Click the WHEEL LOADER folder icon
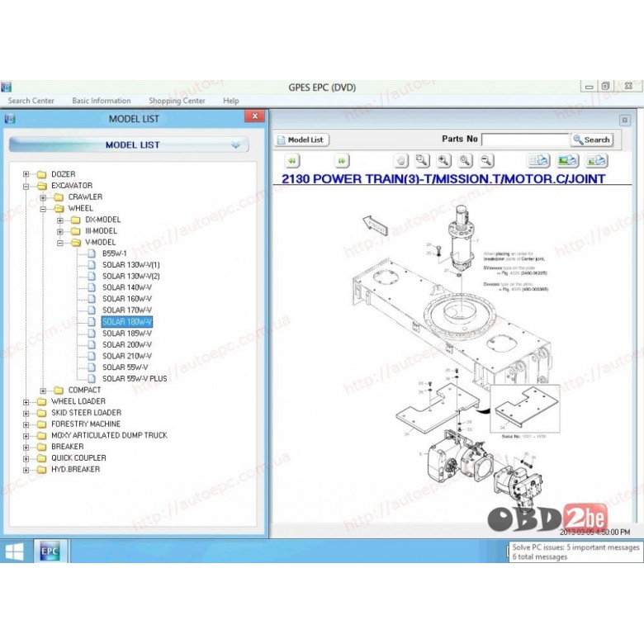The image size is (644, 644). tap(41, 401)
